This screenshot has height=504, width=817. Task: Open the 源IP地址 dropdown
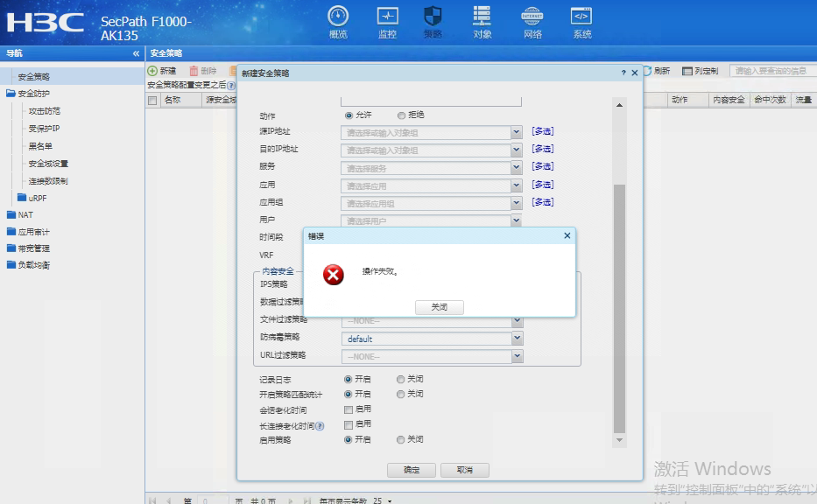pyautogui.click(x=516, y=132)
